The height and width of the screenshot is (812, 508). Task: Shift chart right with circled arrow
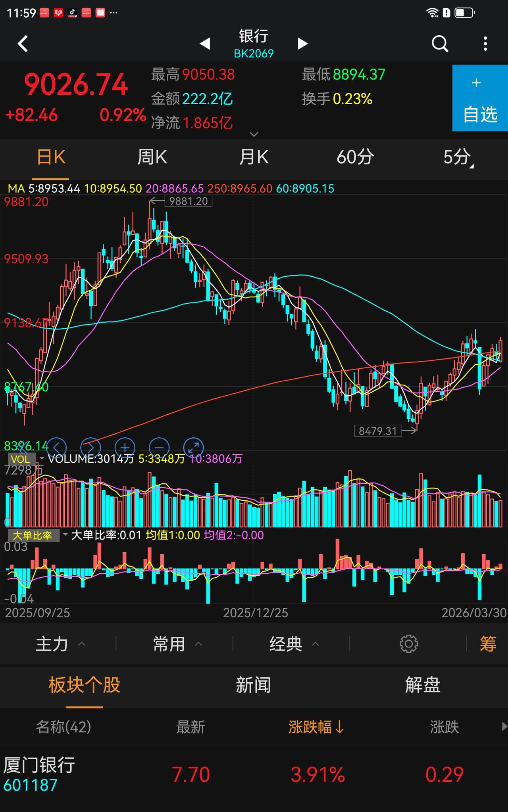pyautogui.click(x=90, y=448)
